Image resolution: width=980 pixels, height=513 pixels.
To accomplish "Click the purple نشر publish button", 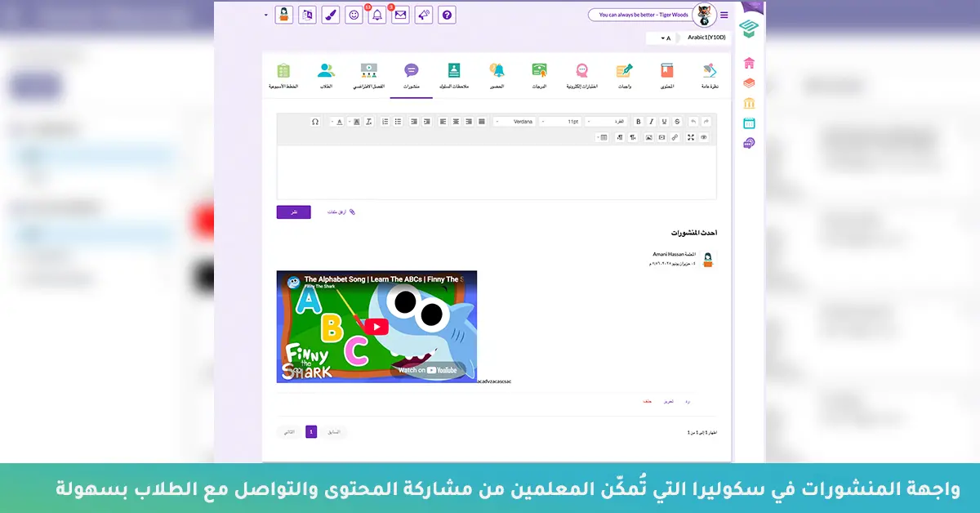I will tap(294, 212).
